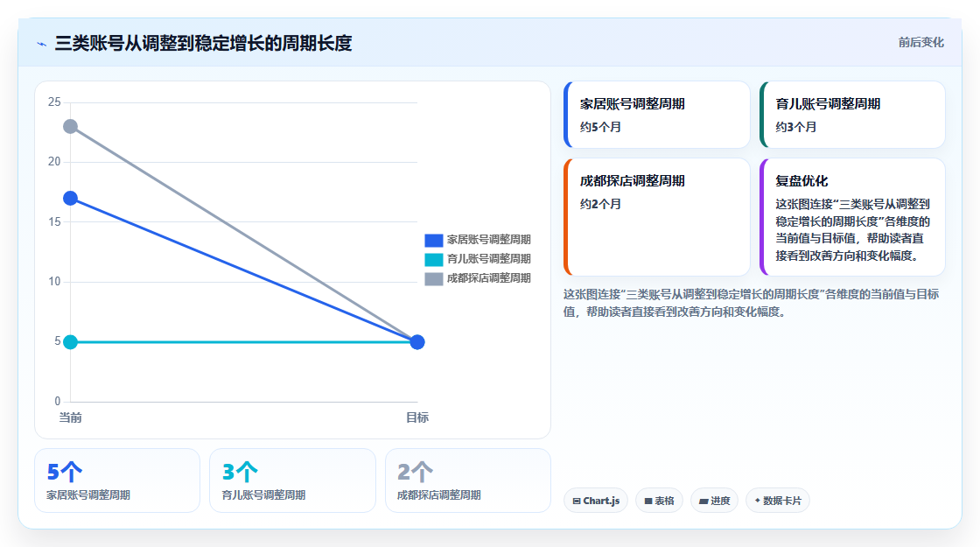The width and height of the screenshot is (980, 547).
Task: Click the description paragraph below the cards
Action: click(x=752, y=303)
